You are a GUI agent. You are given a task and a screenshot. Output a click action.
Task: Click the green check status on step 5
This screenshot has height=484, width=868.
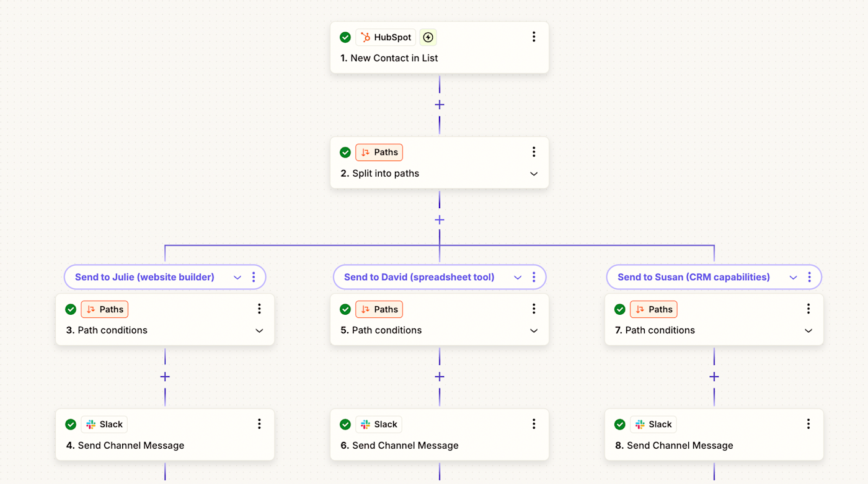[x=345, y=309]
